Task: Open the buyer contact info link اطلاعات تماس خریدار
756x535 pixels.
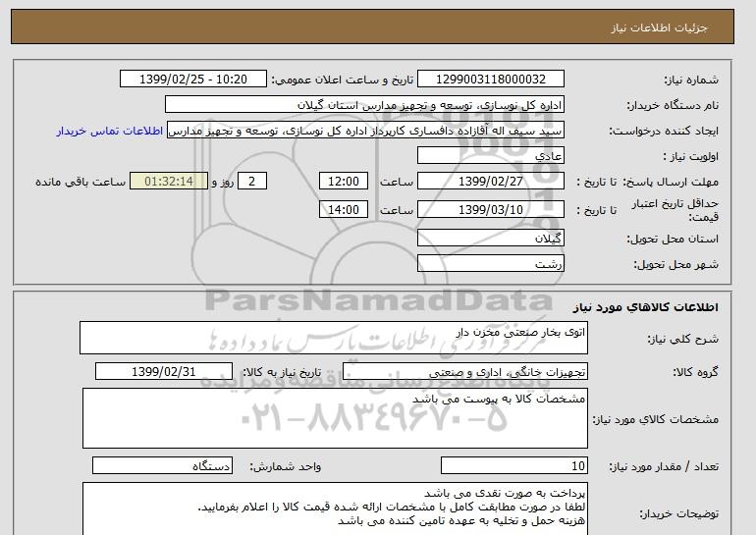Action: pos(109,132)
